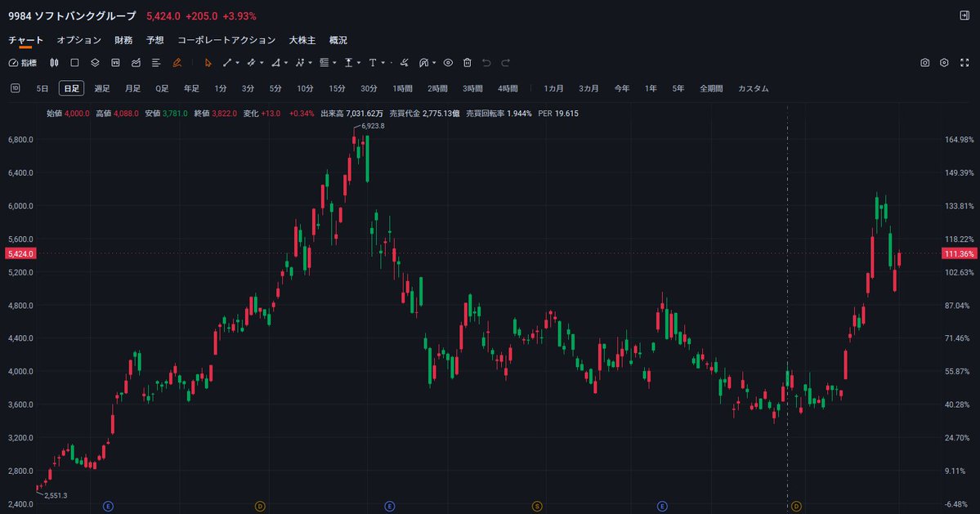This screenshot has height=514, width=980.
Task: Open the 指標 indicators panel
Action: coord(23,62)
